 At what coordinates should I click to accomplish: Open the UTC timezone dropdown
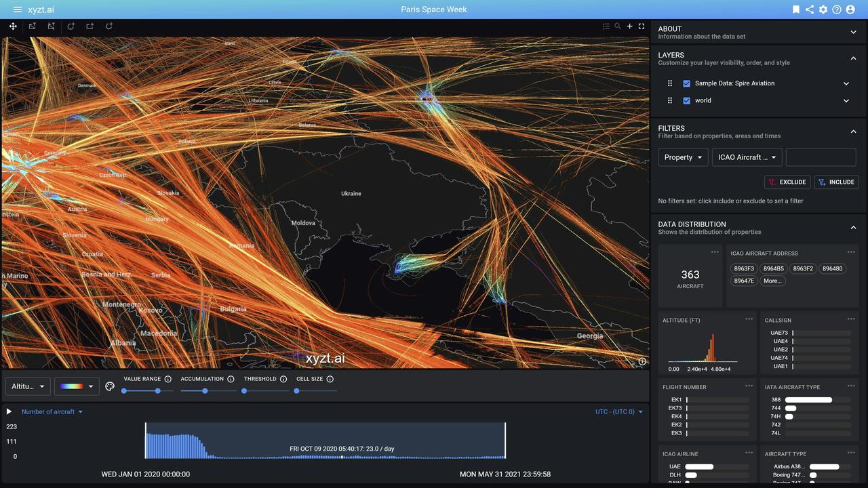coord(619,411)
